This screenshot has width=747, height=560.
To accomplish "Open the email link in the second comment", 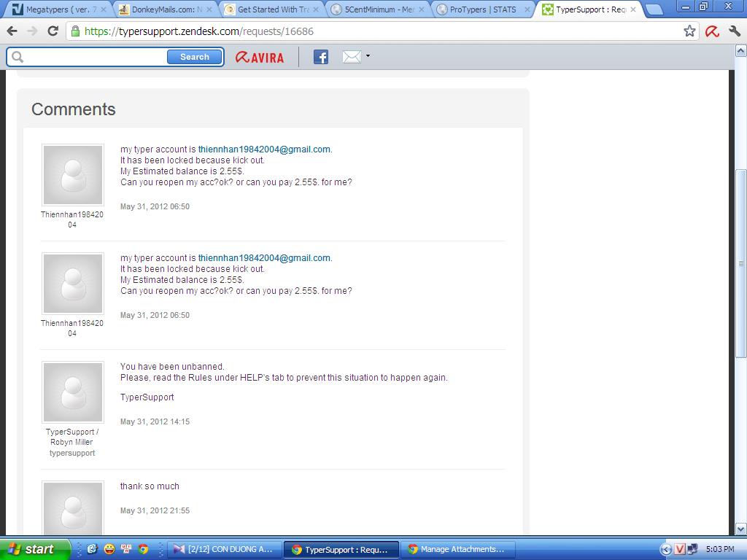I will [264, 258].
